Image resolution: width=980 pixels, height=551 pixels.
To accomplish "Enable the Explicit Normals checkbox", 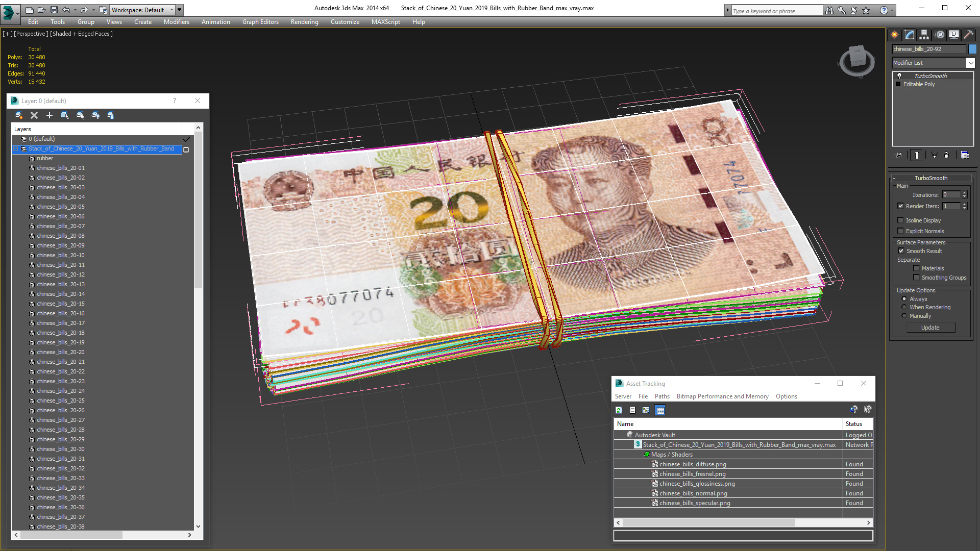I will [900, 231].
